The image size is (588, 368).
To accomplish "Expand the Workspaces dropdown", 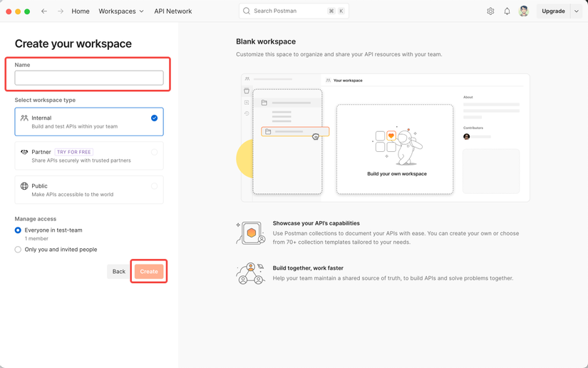I will [x=121, y=11].
